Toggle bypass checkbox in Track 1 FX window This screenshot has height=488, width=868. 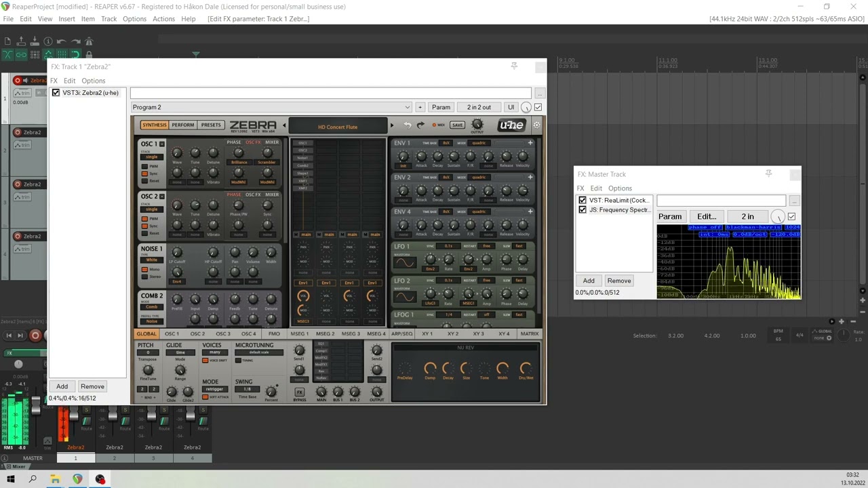pos(538,107)
